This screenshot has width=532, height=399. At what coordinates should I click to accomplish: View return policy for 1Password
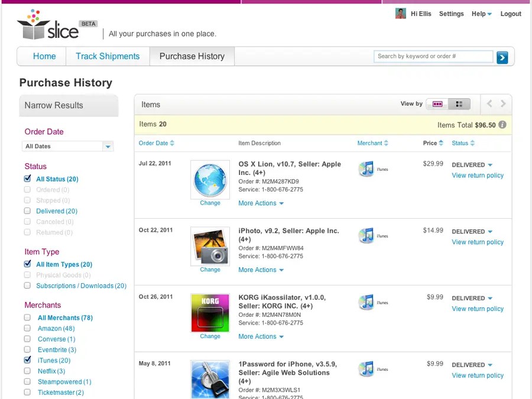pos(478,375)
